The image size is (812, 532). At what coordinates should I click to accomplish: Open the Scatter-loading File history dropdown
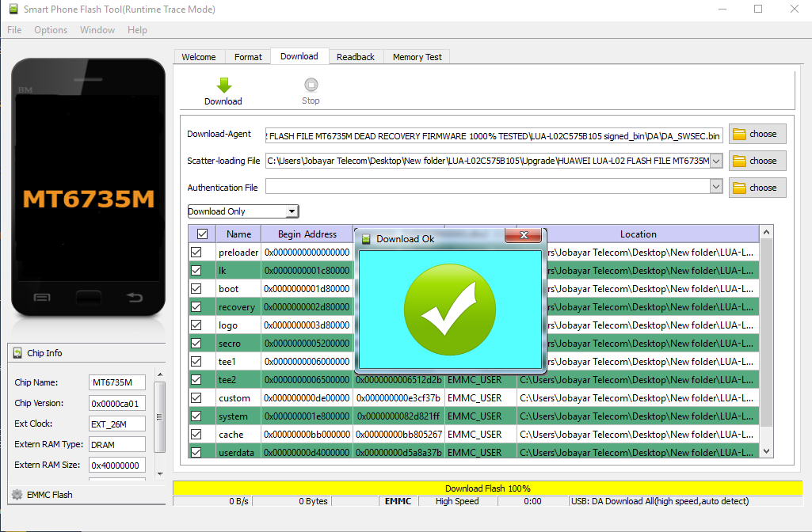(715, 161)
